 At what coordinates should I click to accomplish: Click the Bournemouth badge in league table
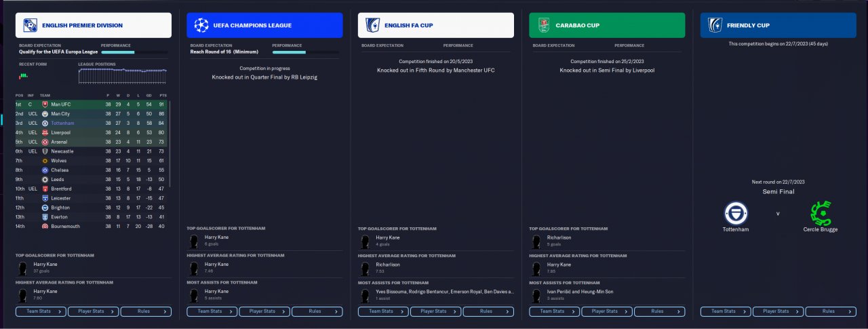45,226
